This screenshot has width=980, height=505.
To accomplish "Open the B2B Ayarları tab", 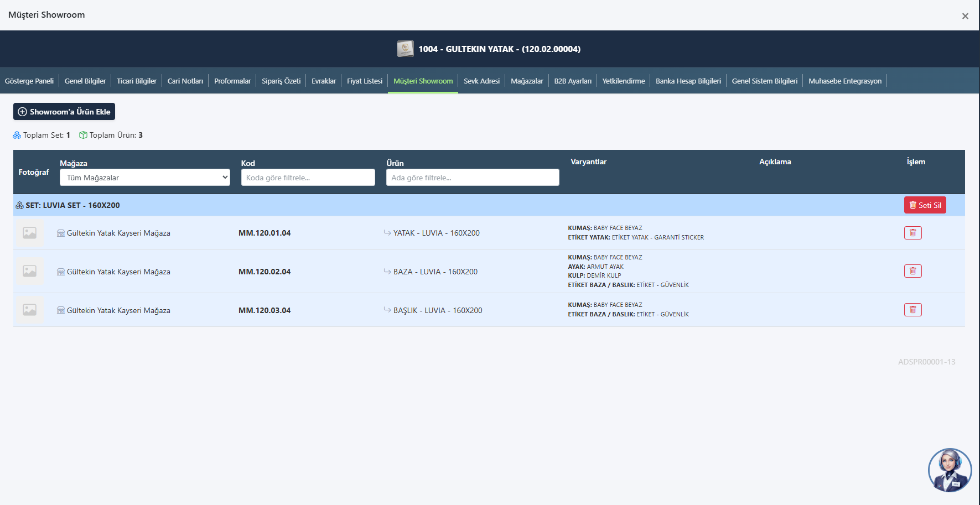I will (x=572, y=81).
